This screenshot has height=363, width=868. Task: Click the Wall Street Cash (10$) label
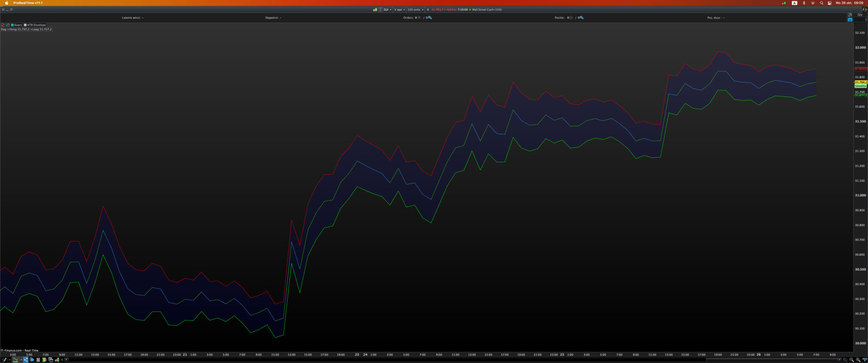[x=487, y=9]
